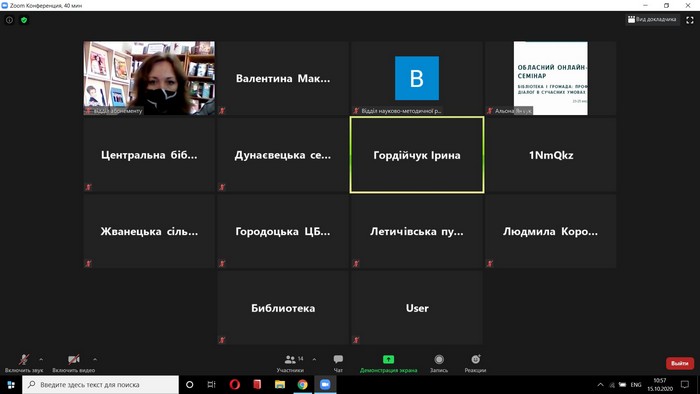Select the Гордійчук Ірина participant tile
The width and height of the screenshot is (700, 394).
click(417, 155)
